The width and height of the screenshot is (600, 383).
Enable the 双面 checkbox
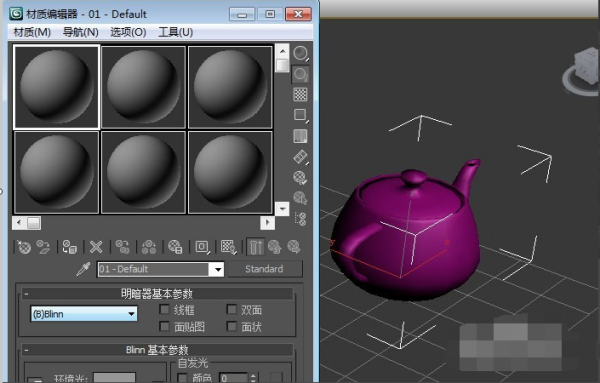(x=232, y=309)
